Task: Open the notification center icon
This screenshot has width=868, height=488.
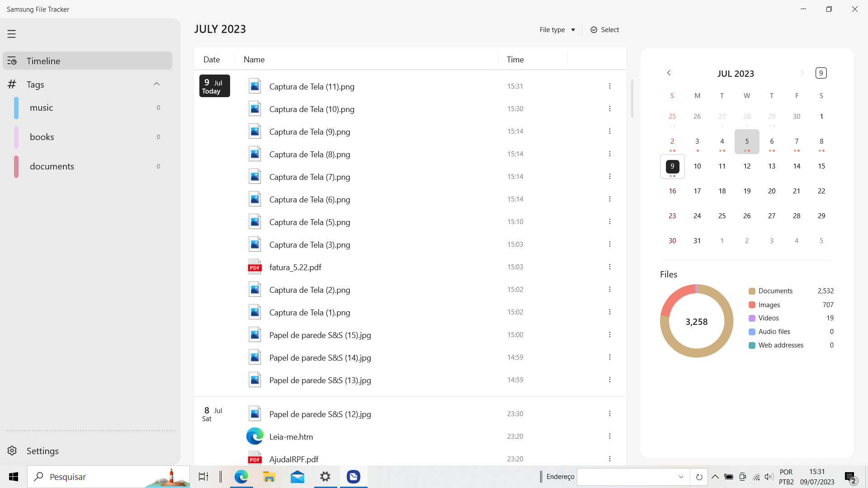Action: click(850, 477)
